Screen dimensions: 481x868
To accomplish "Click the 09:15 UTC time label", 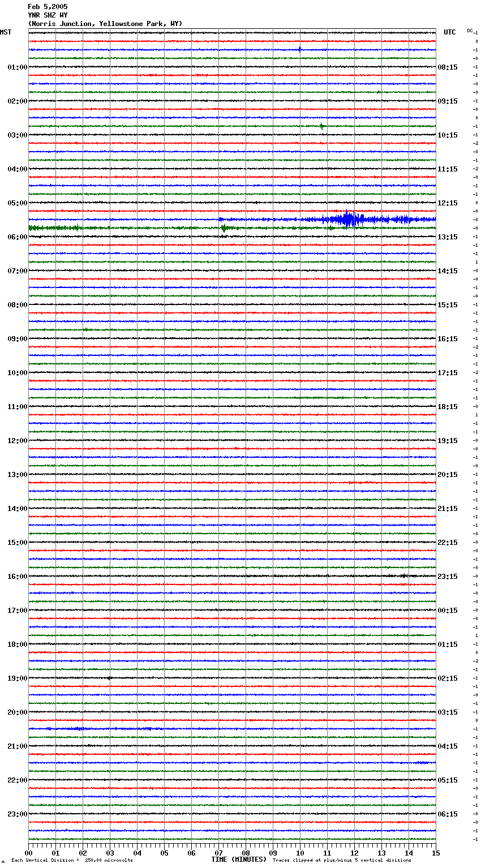I will [448, 101].
